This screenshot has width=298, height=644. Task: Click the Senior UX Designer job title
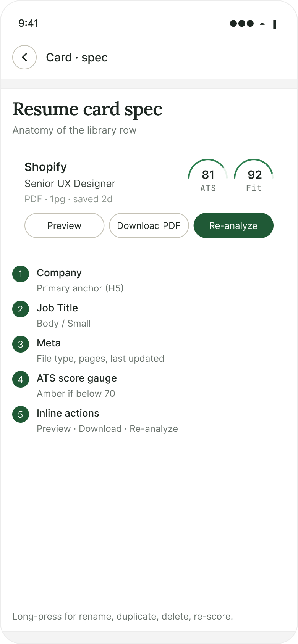coord(70,184)
